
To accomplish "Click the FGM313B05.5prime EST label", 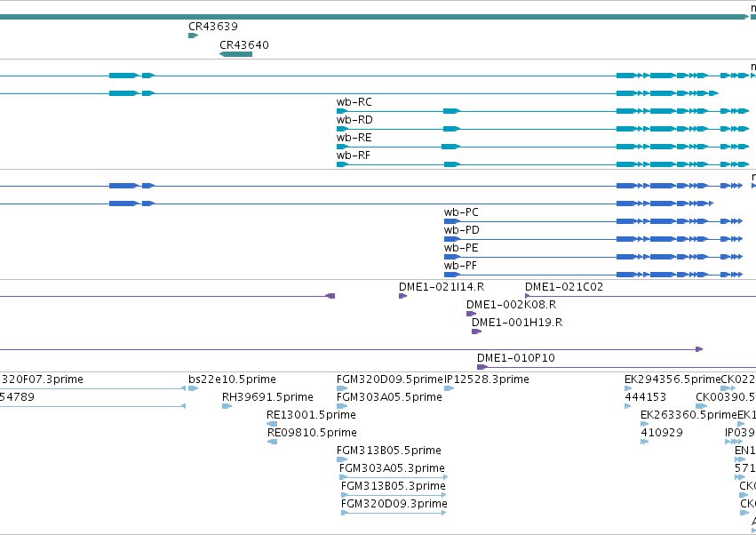I will 388,450.
